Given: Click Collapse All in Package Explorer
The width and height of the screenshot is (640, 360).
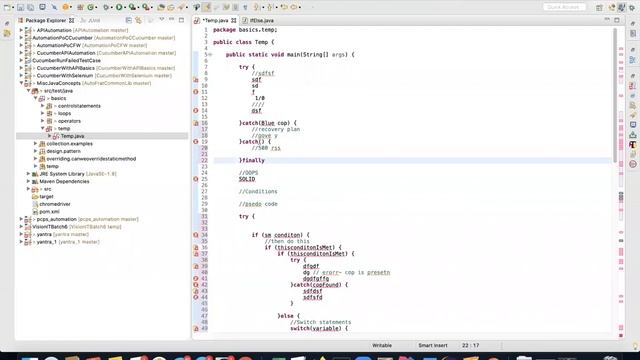Looking at the screenshot, I should (129, 20).
